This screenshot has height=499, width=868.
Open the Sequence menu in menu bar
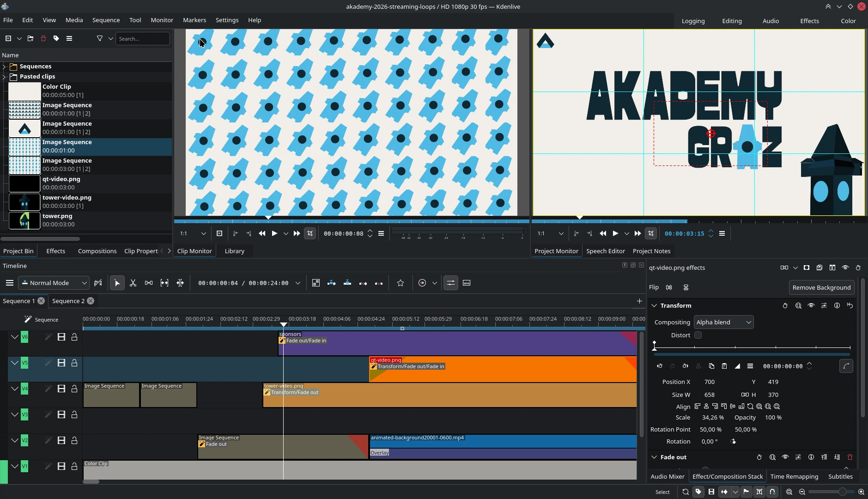pos(106,20)
